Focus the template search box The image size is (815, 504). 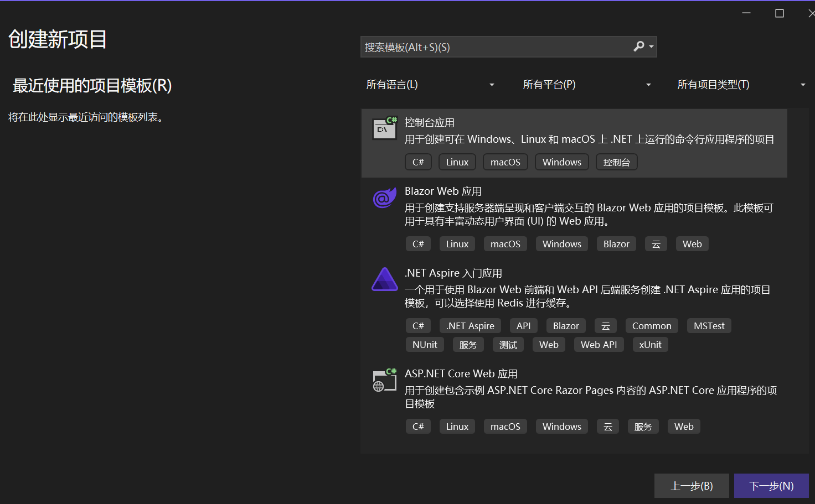click(508, 47)
